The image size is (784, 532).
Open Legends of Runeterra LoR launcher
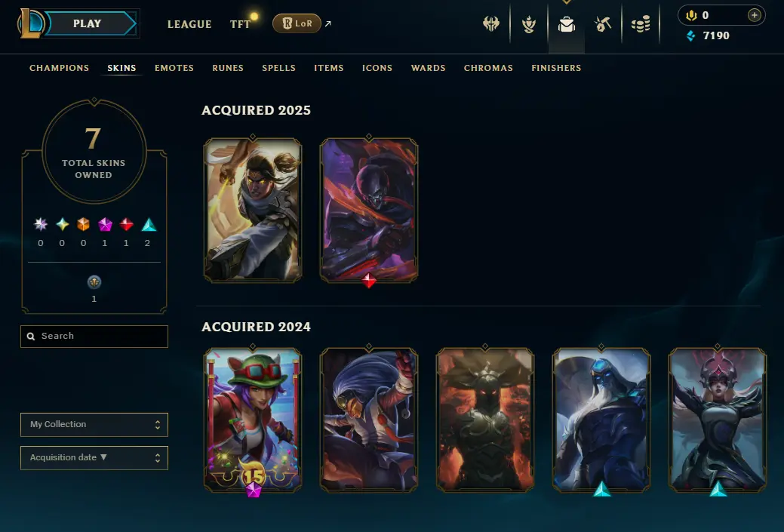coord(297,23)
